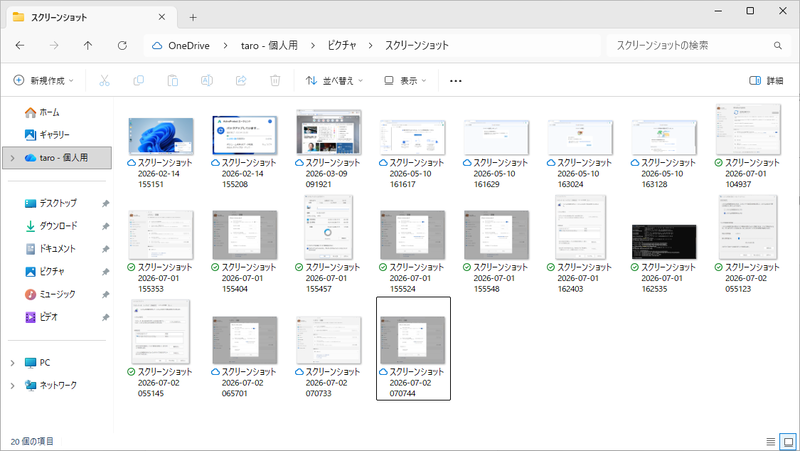Expand the PC tree node

pos(13,363)
